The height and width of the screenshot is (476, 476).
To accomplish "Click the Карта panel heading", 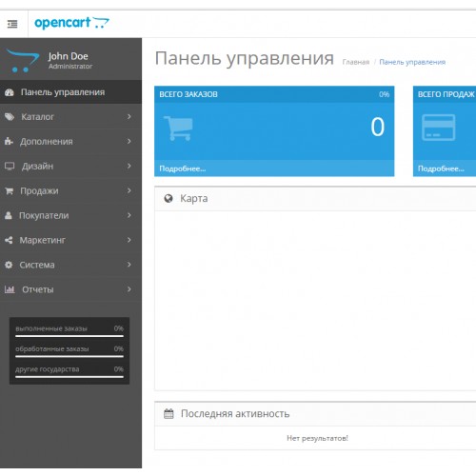I will coord(194,199).
